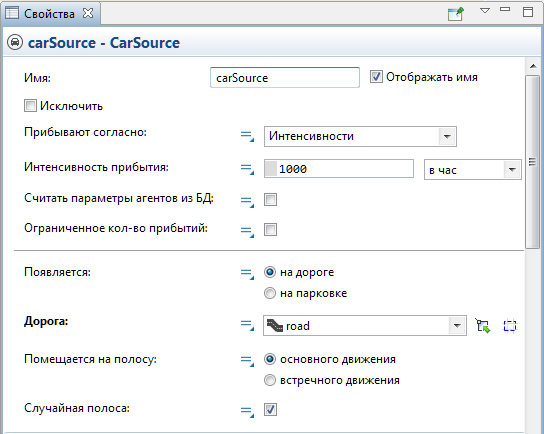Click select-road-from-graphical-editor icon
Image resolution: width=544 pixels, height=434 pixels.
click(483, 326)
